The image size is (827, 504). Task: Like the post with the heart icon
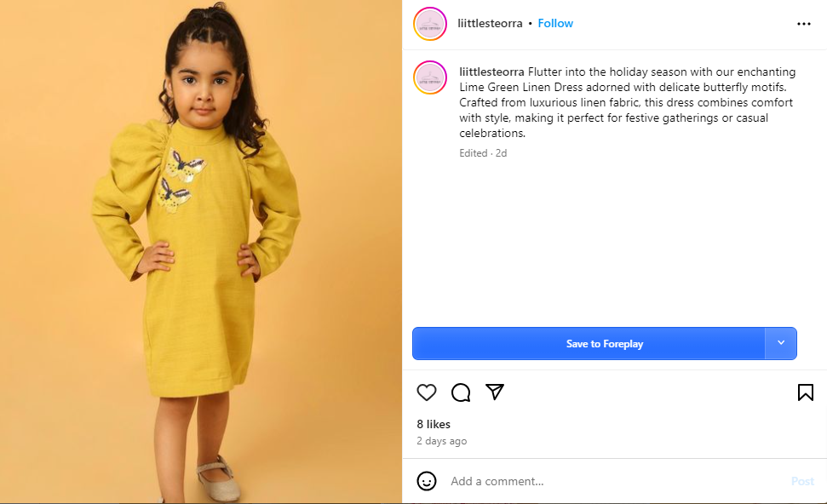coord(427,392)
